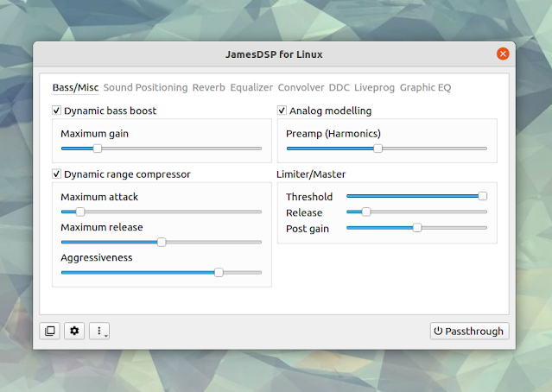This screenshot has width=552, height=392.
Task: Toggle the Passthrough power button
Action: tap(469, 331)
